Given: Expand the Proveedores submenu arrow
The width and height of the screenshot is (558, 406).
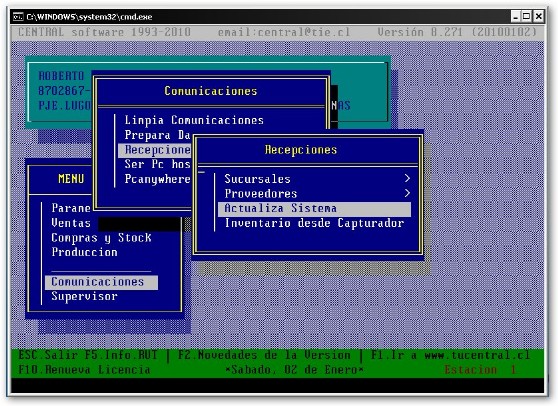Looking at the screenshot, I should [407, 193].
